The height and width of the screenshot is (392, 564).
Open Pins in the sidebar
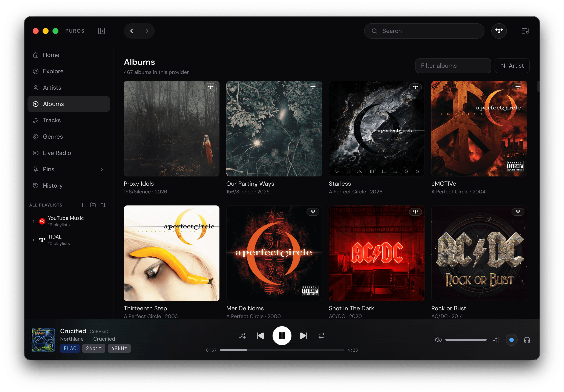[x=69, y=169]
